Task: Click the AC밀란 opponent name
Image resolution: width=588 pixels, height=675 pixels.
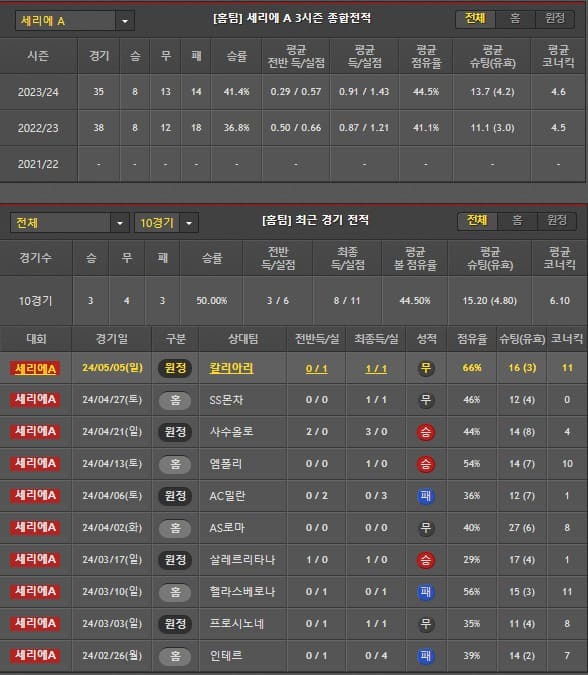Action: [227, 496]
